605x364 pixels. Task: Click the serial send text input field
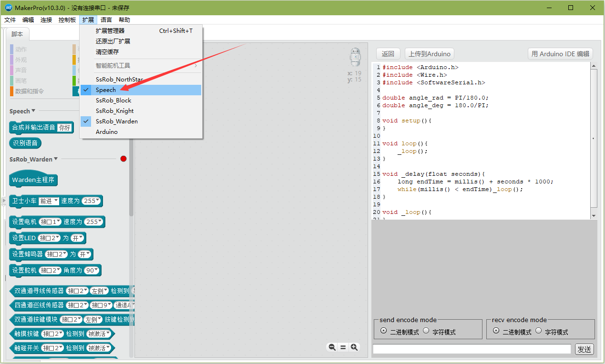pyautogui.click(x=472, y=349)
